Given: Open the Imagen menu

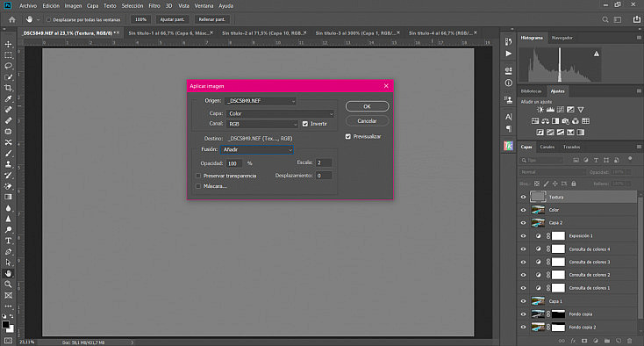Looking at the screenshot, I should pos(73,6).
